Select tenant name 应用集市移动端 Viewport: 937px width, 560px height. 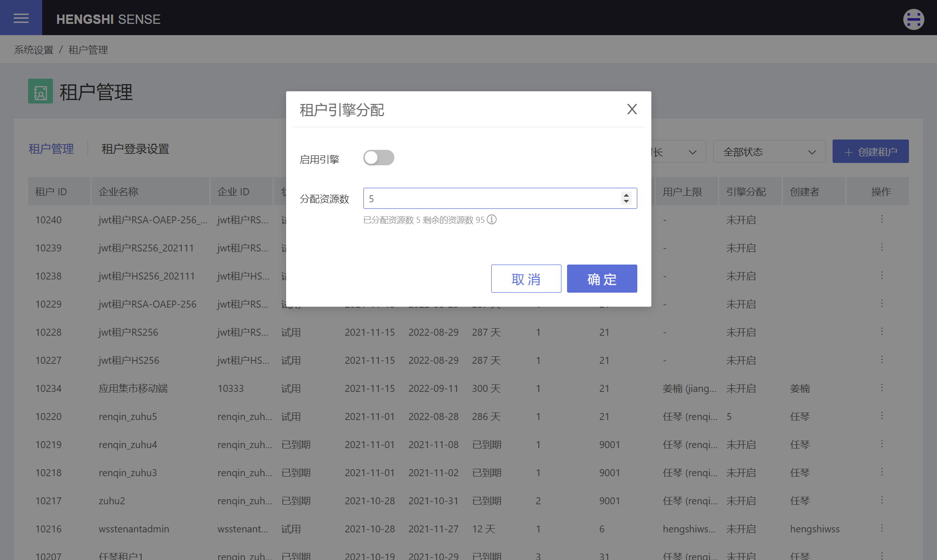tap(133, 388)
